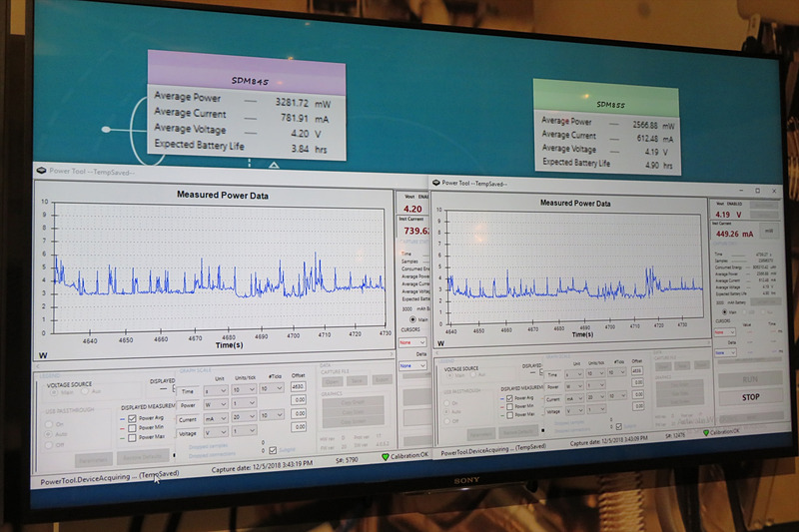The height and width of the screenshot is (532, 799).
Task: Click the RUN button in right window
Action: tap(750, 379)
